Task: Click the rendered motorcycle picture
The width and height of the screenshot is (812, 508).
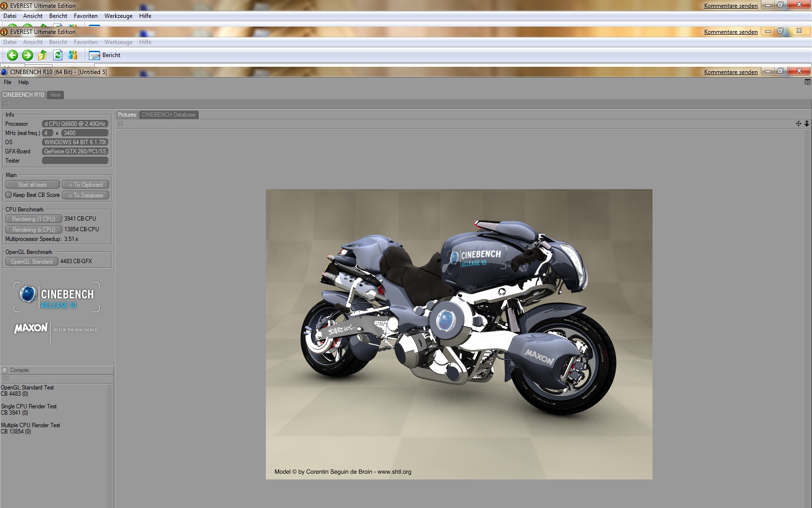Action: click(x=459, y=334)
